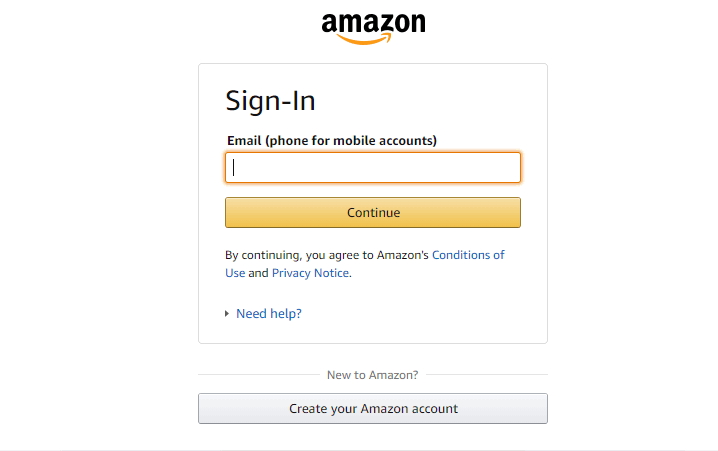Image resolution: width=718 pixels, height=451 pixels.
Task: Expand the Need help? disclosure triangle
Action: 228,314
